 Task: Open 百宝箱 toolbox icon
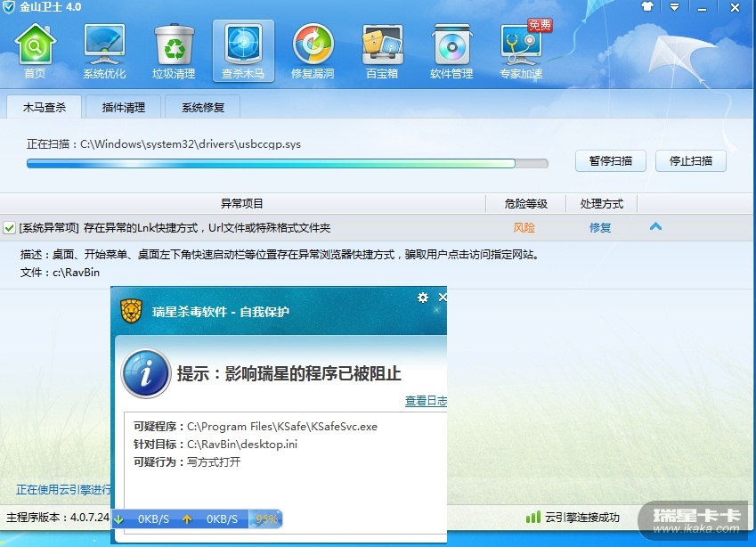382,51
